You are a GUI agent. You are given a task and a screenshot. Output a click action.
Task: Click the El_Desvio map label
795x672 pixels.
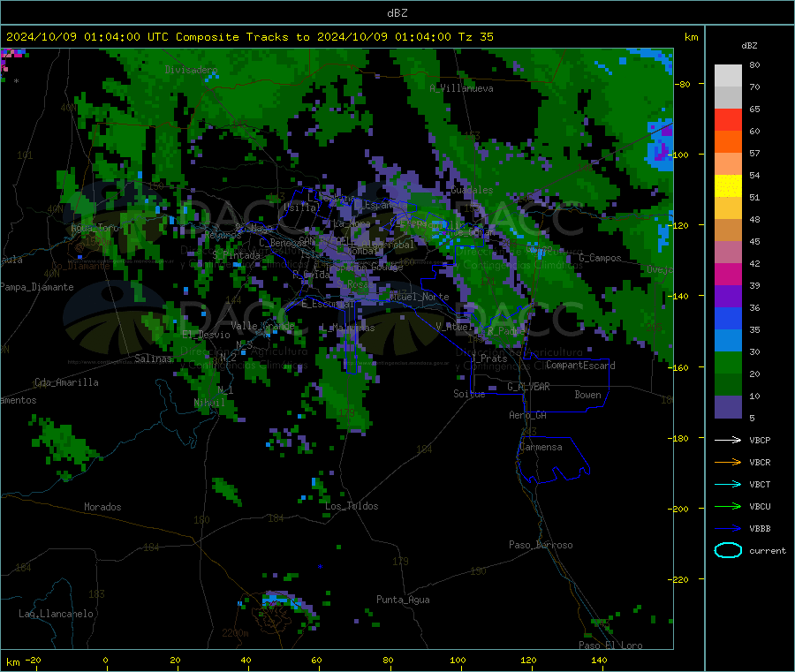pos(206,335)
